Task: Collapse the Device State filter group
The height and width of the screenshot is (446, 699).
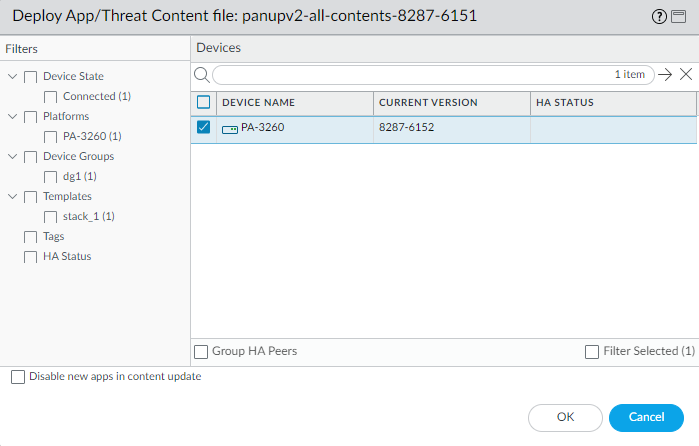Action: (12, 77)
